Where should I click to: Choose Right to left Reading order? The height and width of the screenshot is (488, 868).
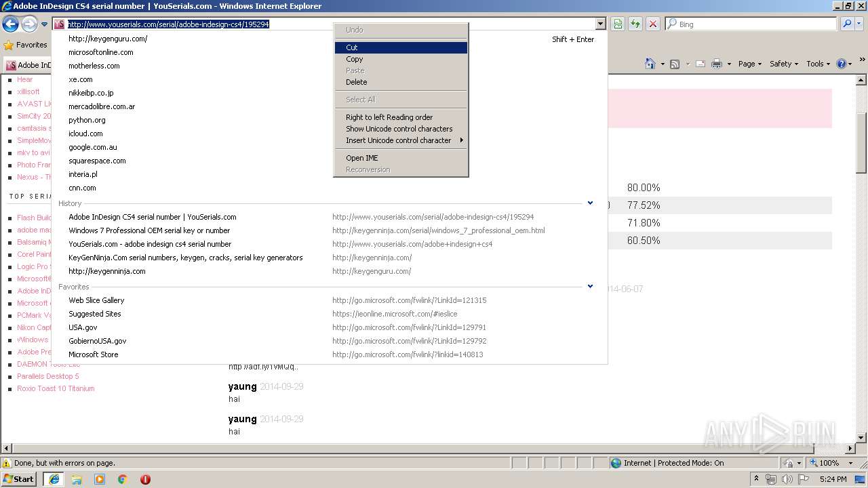pyautogui.click(x=401, y=117)
